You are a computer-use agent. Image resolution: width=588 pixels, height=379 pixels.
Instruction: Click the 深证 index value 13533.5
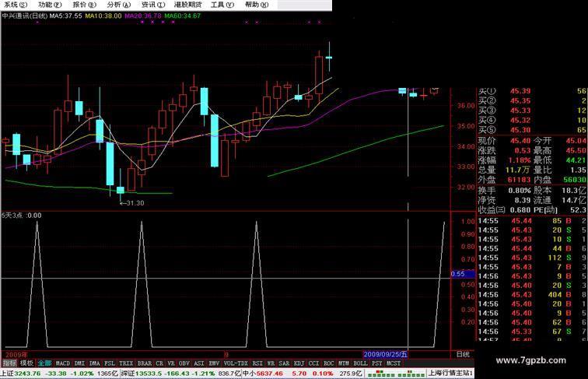coord(149,374)
